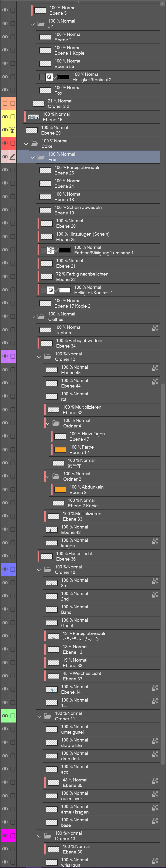Click the lighthouse reference icon beside Ebene 29
The height and width of the screenshot is (868, 166).
tap(12, 130)
